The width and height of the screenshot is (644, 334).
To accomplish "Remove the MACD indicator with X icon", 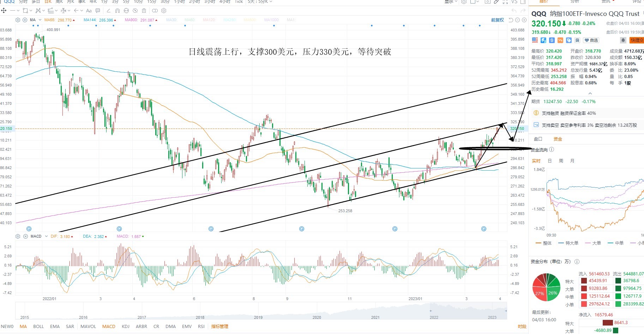I will [x=25, y=236].
